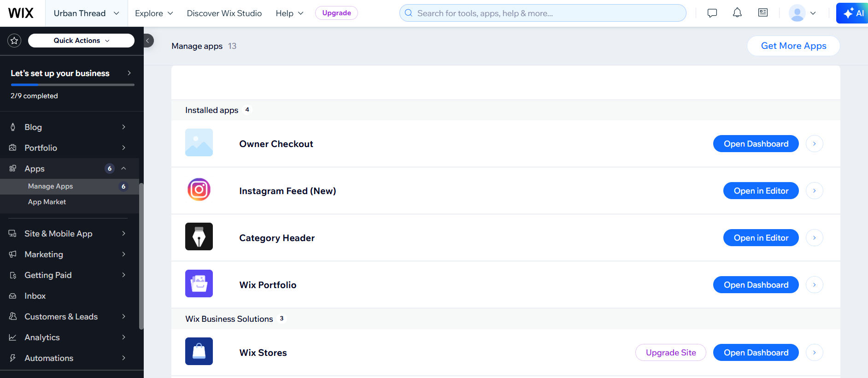Open the Help dropdown menu
Screen dimensions: 868x378
click(x=289, y=13)
